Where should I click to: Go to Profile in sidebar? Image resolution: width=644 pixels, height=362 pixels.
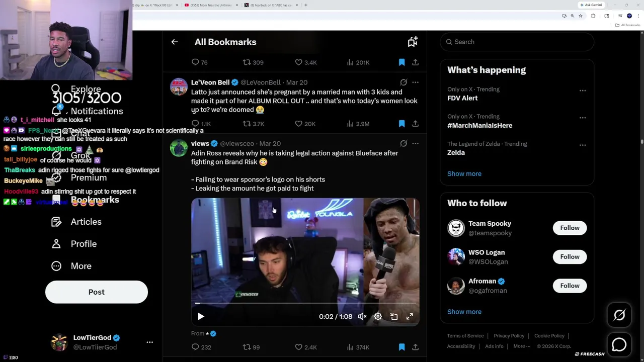point(74,244)
